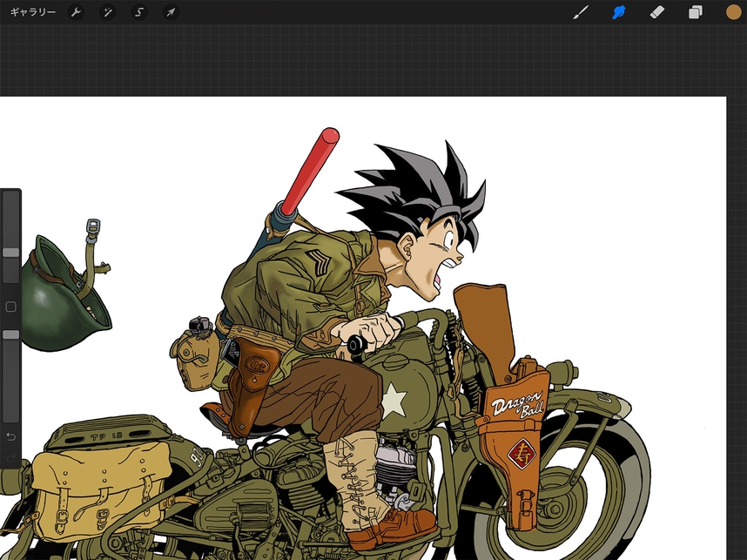Open the Actions wrench menu
This screenshot has height=560, width=747.
pyautogui.click(x=76, y=12)
